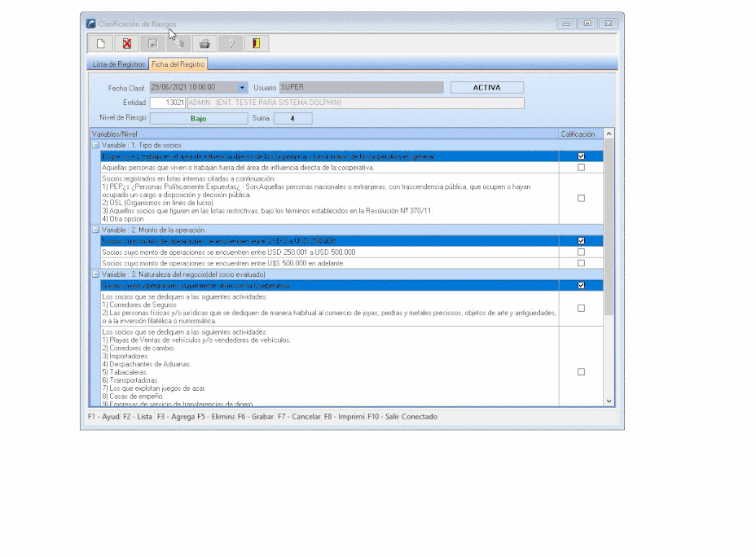Check 'U$S 500.000 en adelante' checkbox
The width and height of the screenshot is (756, 557).
click(x=581, y=263)
